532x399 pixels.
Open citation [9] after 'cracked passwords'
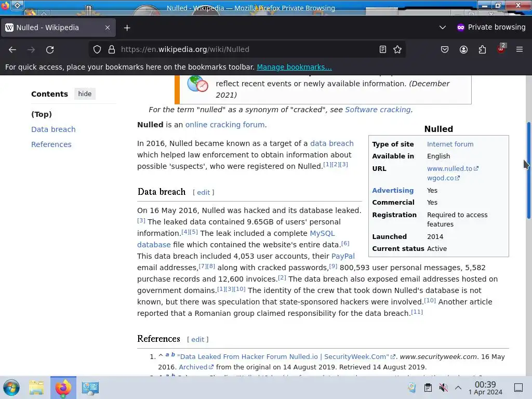coord(333,267)
